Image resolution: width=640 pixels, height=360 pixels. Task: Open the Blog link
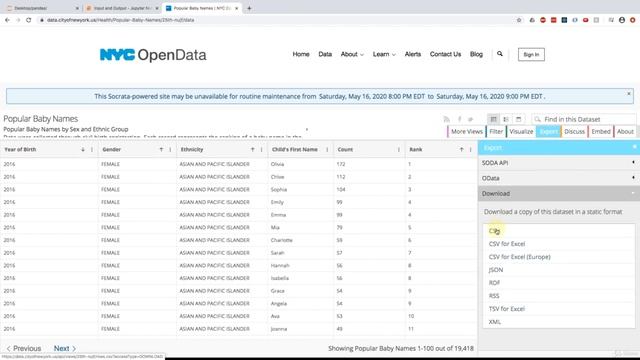476,54
